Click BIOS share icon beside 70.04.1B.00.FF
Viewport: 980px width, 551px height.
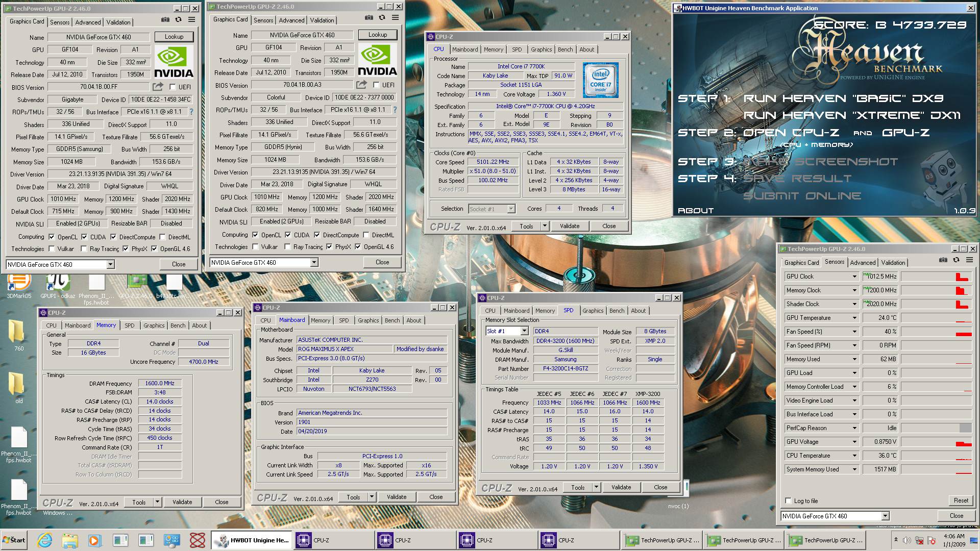click(158, 87)
